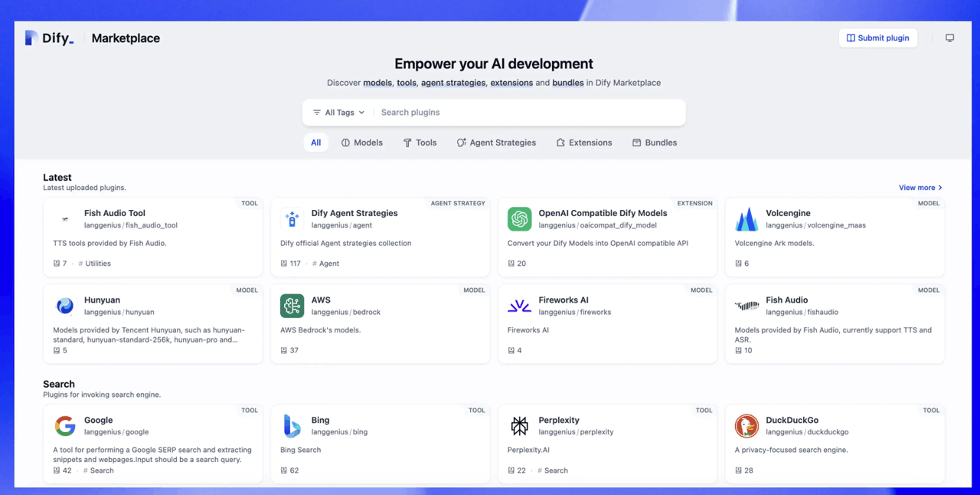Click the Volcengine logo icon
980x495 pixels.
pos(746,219)
